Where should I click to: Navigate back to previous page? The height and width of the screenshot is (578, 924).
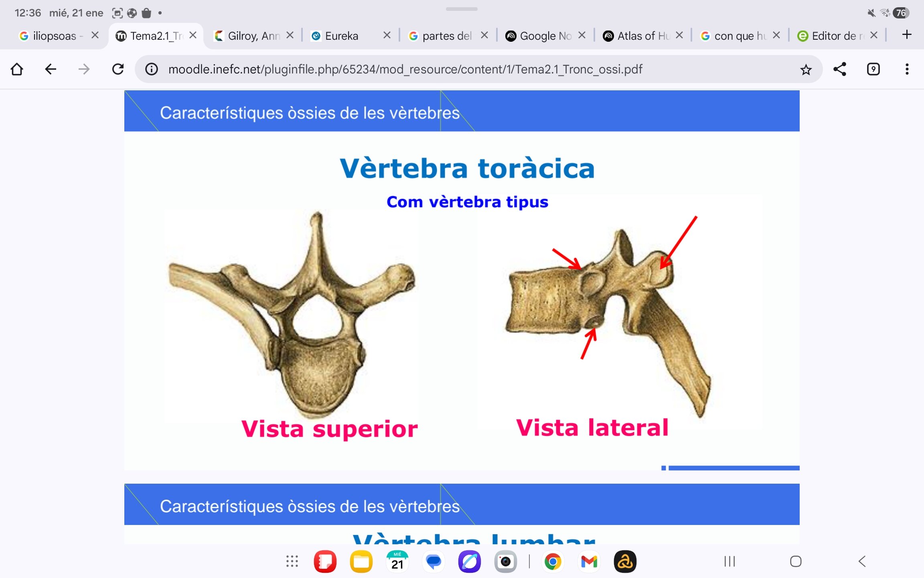point(51,69)
